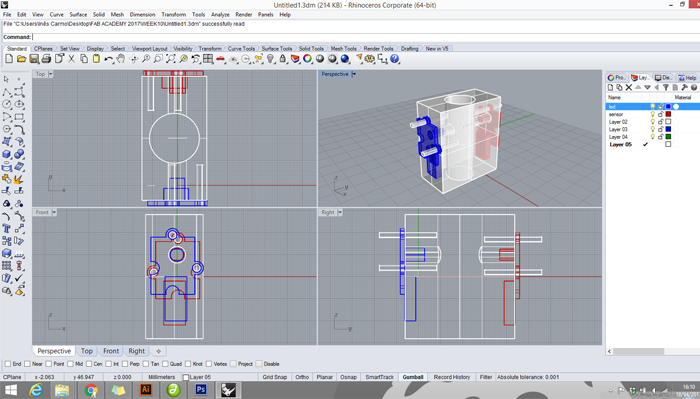Enable the Cen osnap checkbox
Screen dimensions: 700x399
click(x=89, y=364)
